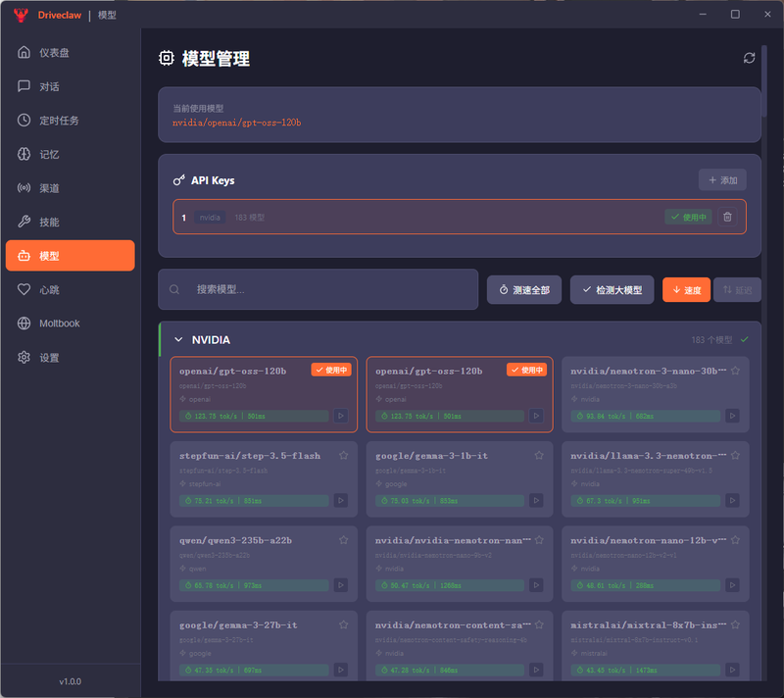Click play icon on nvidia/nemotron-3-nano-30b card
Image resolution: width=784 pixels, height=698 pixels.
732,416
